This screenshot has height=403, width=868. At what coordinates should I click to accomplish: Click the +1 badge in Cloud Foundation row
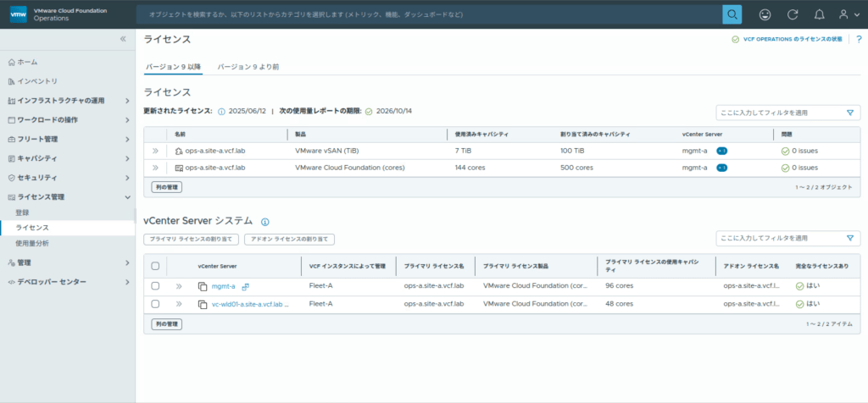(722, 168)
